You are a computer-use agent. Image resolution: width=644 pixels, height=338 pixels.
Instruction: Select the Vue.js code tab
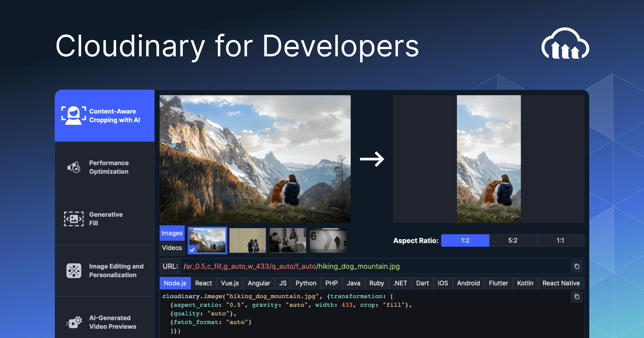pos(230,283)
